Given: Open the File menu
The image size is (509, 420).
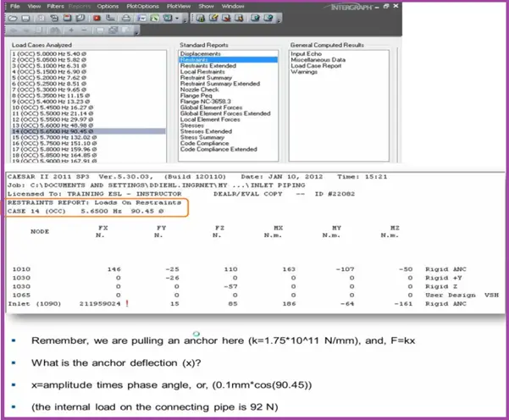Looking at the screenshot, I should pyautogui.click(x=15, y=6).
